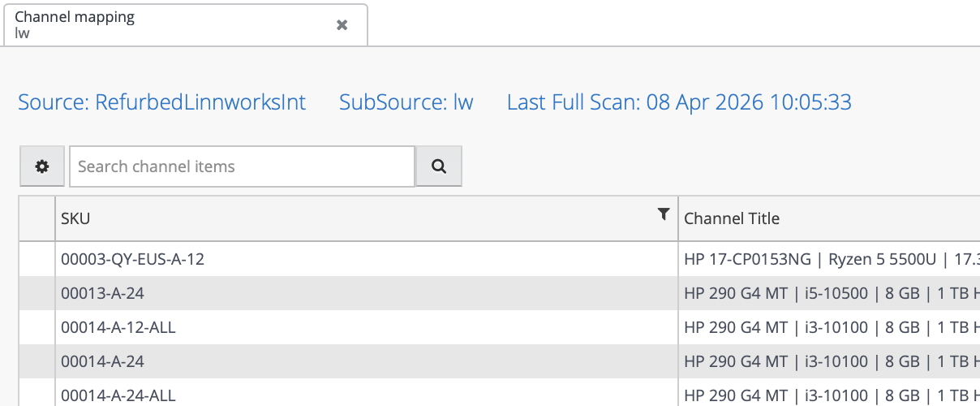Click title cell in 00014-A-24 row
980x406 pixels.
pyautogui.click(x=829, y=361)
